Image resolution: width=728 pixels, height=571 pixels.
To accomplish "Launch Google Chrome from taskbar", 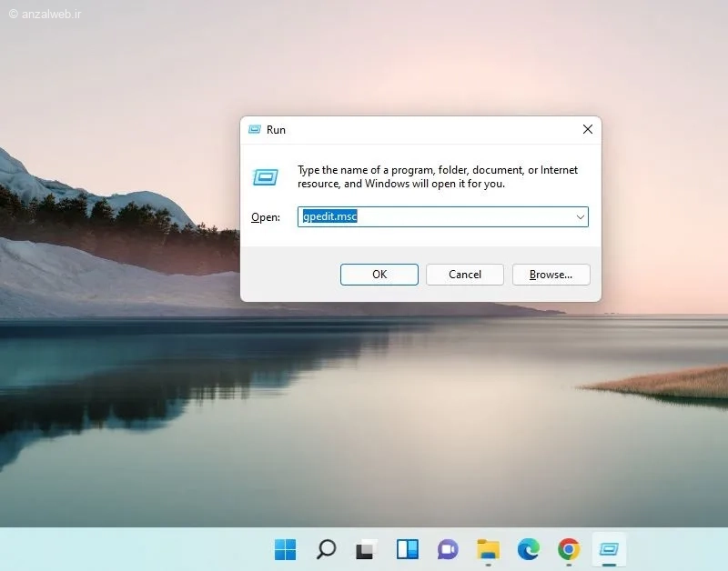I will click(569, 549).
